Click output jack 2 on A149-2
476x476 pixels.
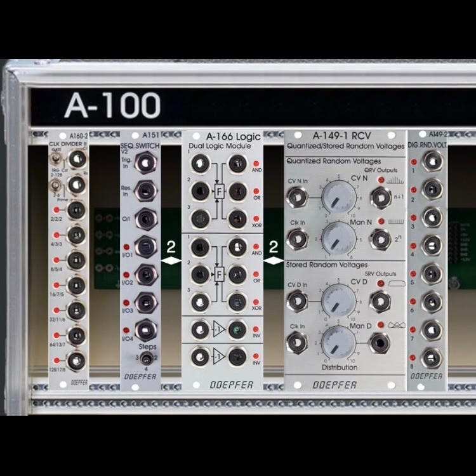[x=432, y=189]
